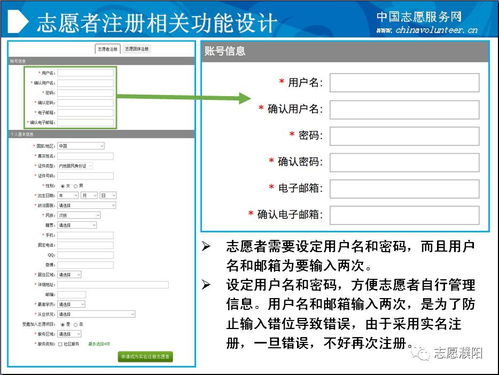Viewport: 499px width, 375px height.
Task: Click the 真实姓名 input field
Action: tap(85, 156)
